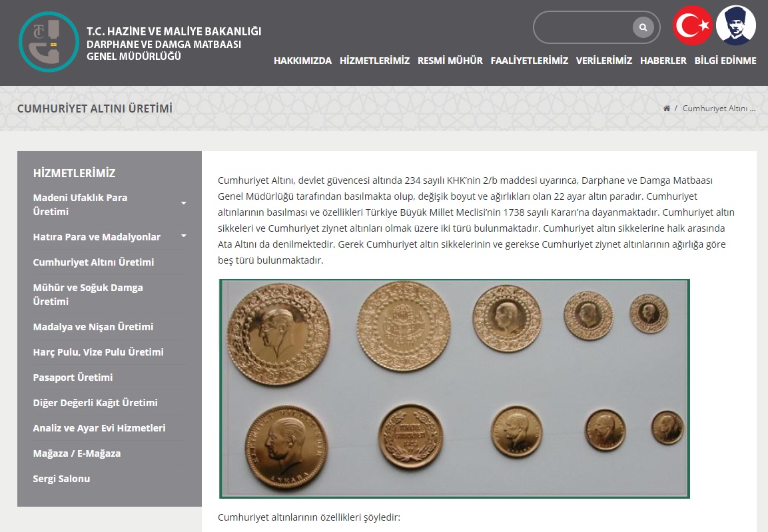Screen dimensions: 768x532
Task: Click the Atatürk portrait icon
Action: [x=736, y=26]
